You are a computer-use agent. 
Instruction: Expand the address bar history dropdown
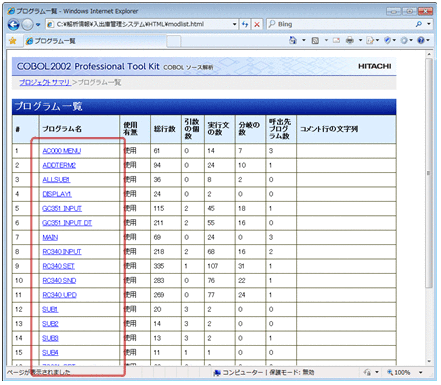pyautogui.click(x=234, y=24)
